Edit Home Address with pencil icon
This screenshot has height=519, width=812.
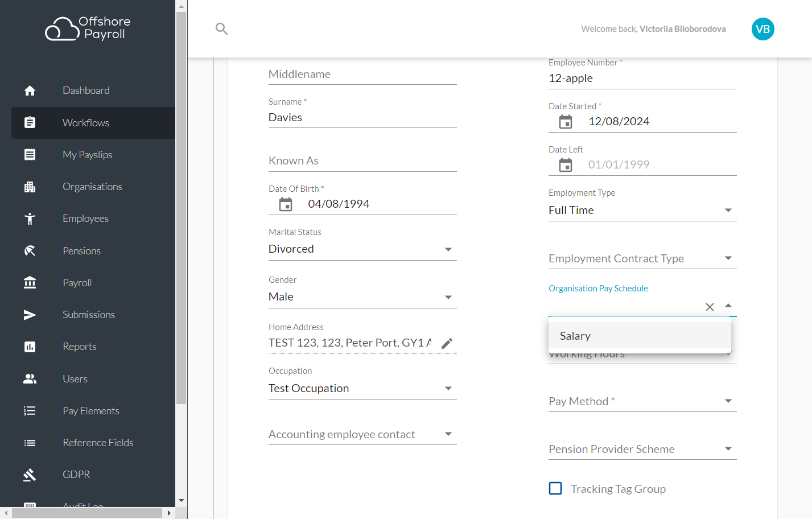(x=447, y=343)
